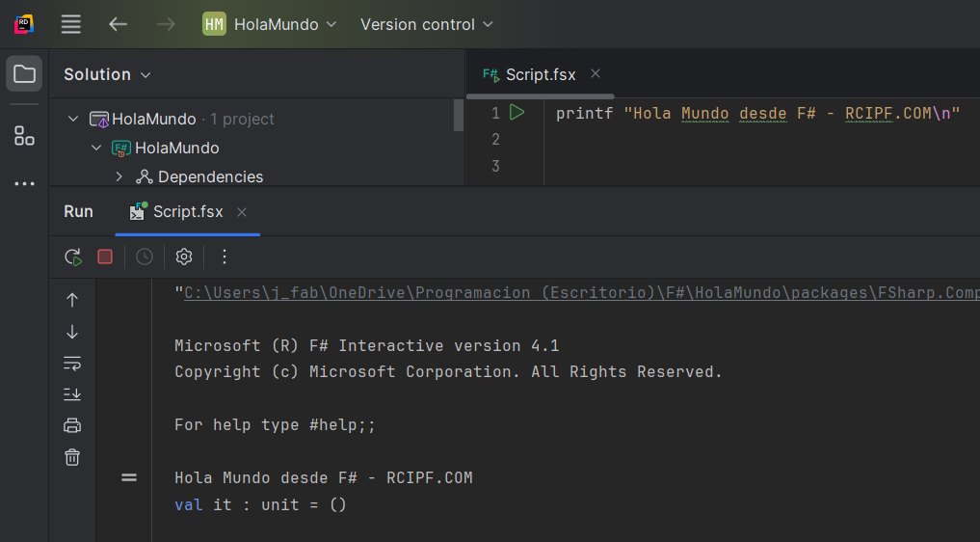Screen dimensions: 980x542
Task: Open the Explorer folder tool window
Action: (x=24, y=74)
